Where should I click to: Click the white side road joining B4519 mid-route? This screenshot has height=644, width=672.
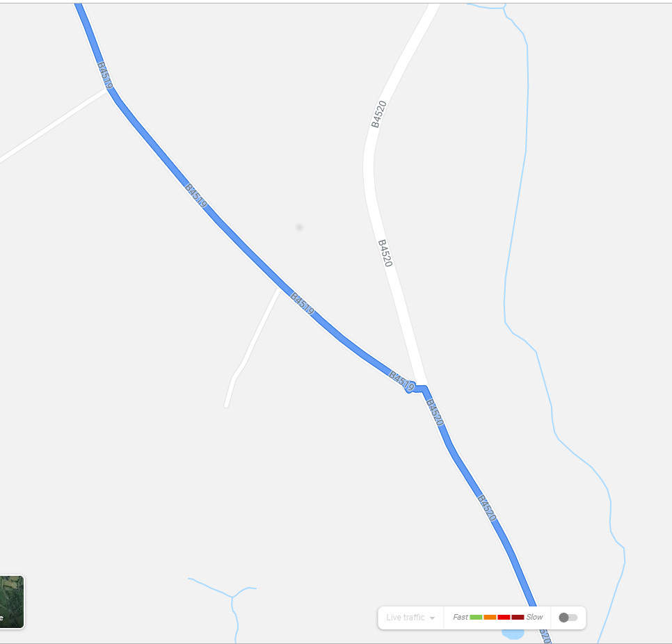point(252,348)
